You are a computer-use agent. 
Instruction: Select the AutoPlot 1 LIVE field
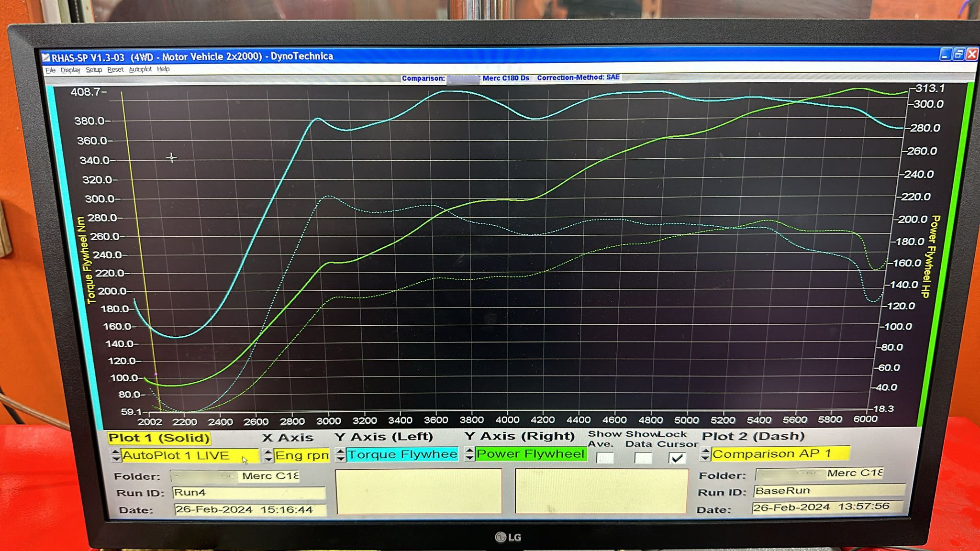click(x=190, y=455)
